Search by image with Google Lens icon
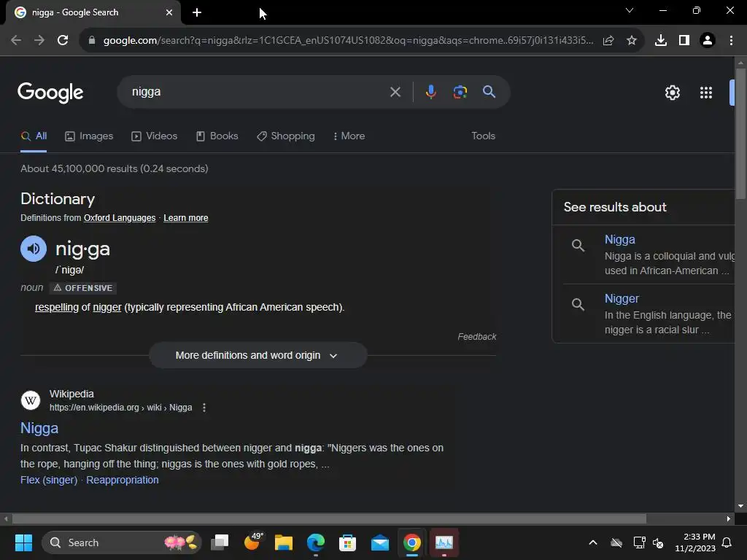Viewport: 747px width, 560px height. [x=460, y=91]
